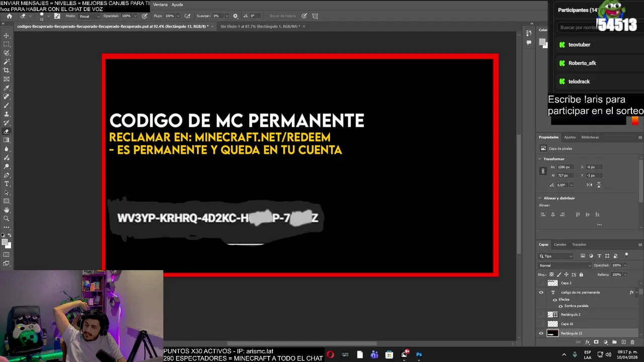Viewport: 644px width, 362px height.
Task: Open the Ventana menu
Action: [x=160, y=5]
